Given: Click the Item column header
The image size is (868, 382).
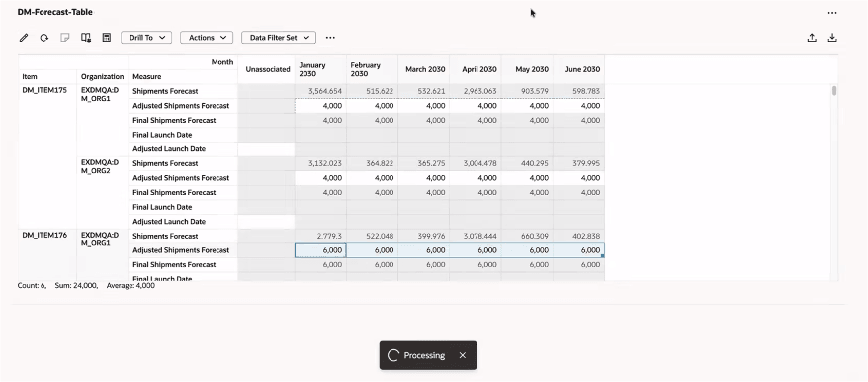Looking at the screenshot, I should (x=47, y=76).
